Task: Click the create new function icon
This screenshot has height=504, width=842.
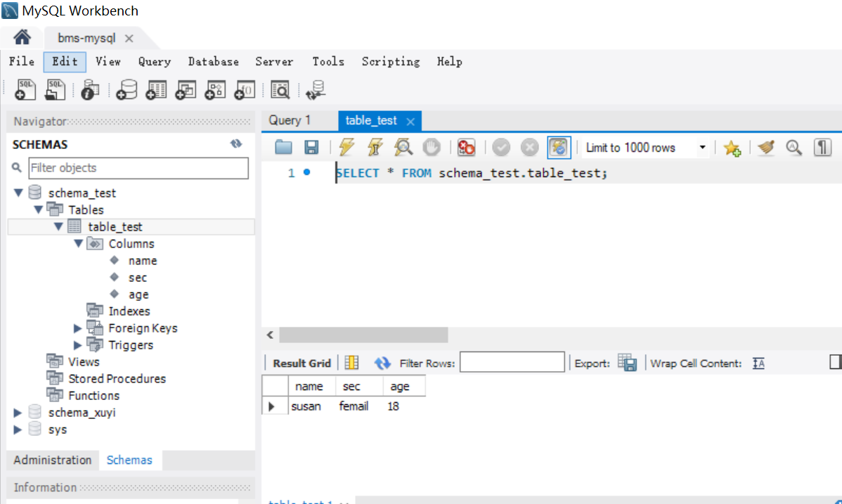Action: [x=245, y=89]
